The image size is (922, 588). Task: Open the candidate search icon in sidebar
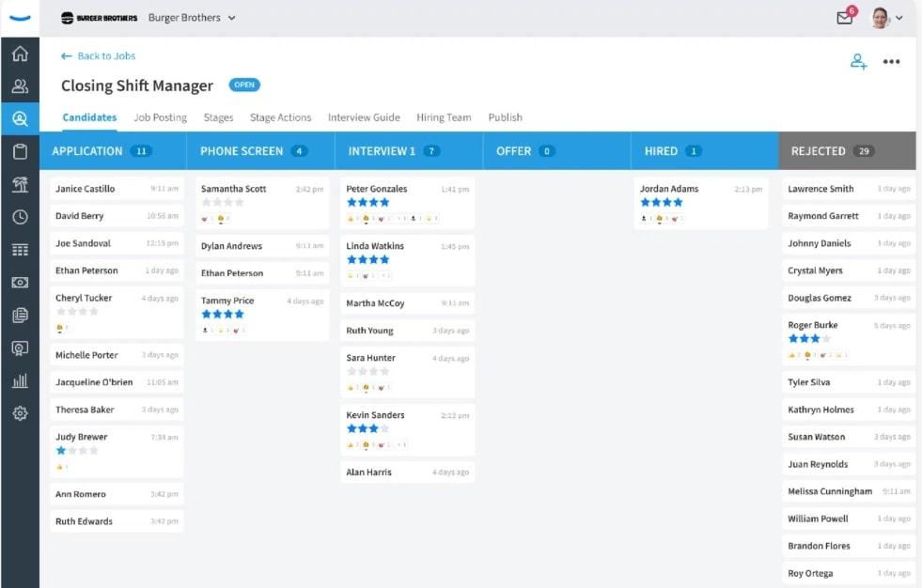[21, 118]
